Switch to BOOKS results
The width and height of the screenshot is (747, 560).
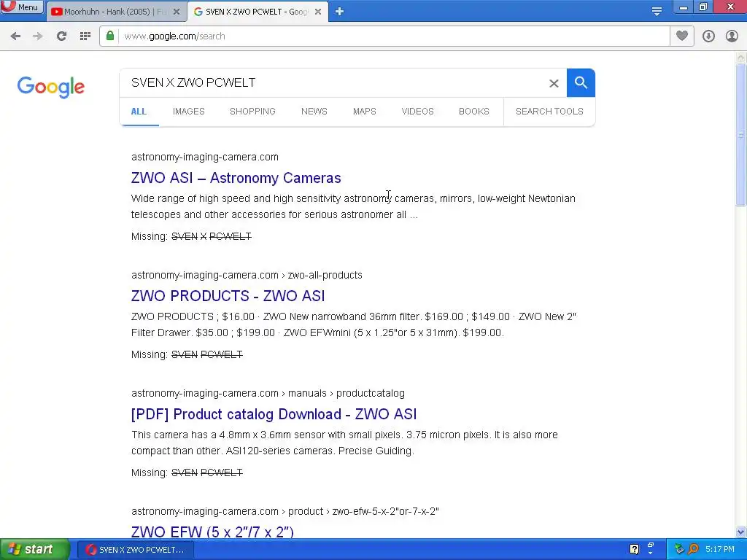[x=474, y=112]
